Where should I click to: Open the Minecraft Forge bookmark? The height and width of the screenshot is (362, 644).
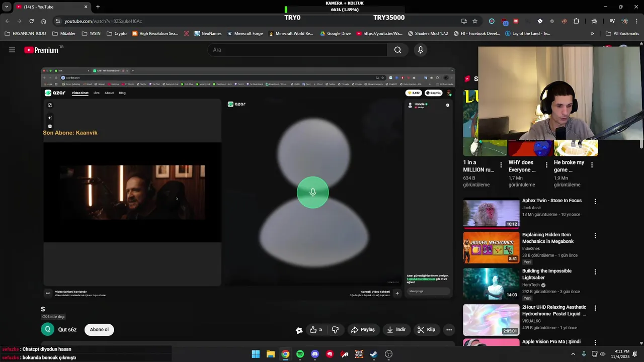[245, 34]
